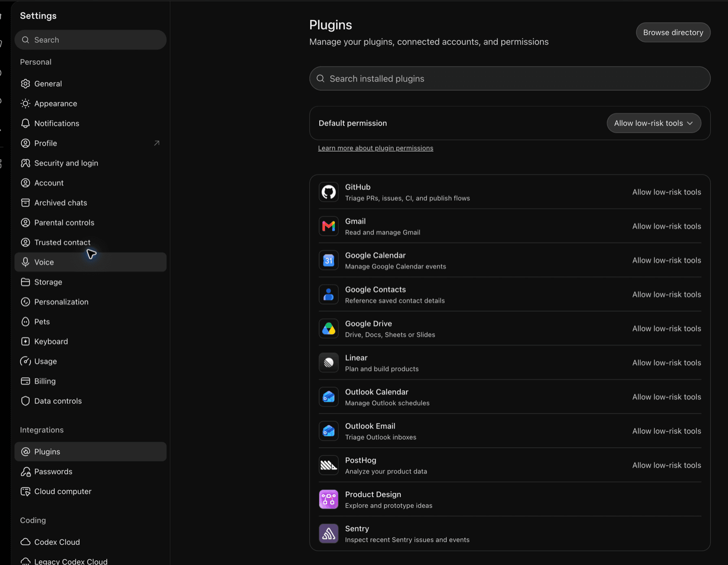The image size is (728, 565).
Task: Click the bell icon beside Notifications
Action: (25, 123)
